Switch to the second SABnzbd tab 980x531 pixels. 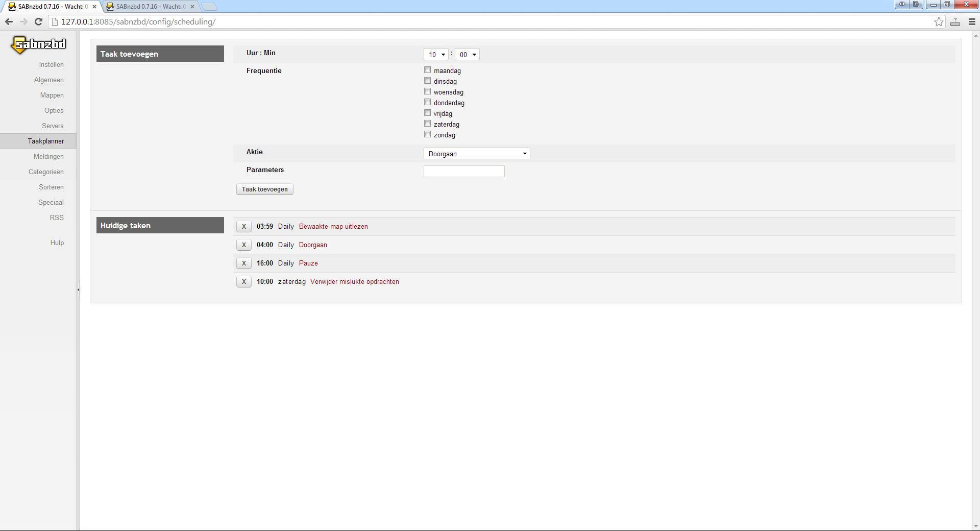[151, 7]
